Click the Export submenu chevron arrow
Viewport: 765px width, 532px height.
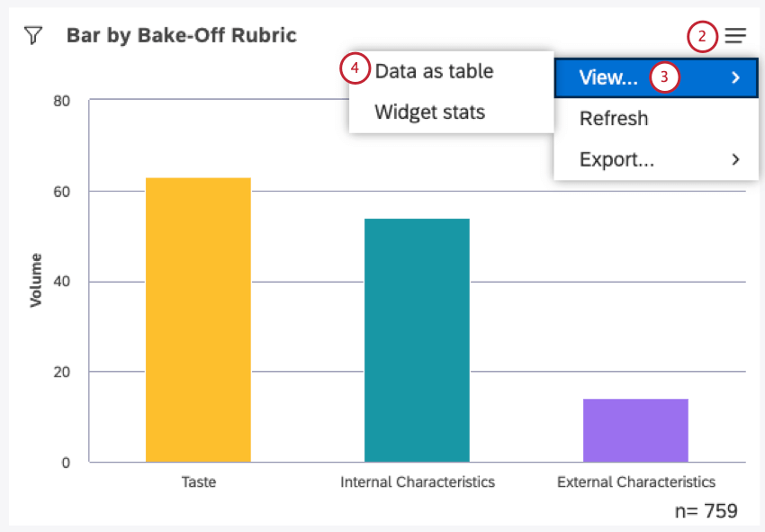(735, 160)
